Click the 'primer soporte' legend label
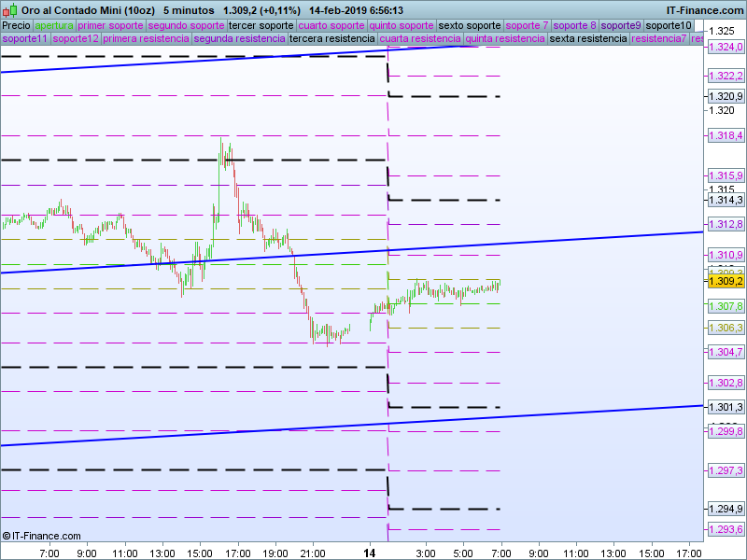This screenshot has width=747, height=560. pyautogui.click(x=110, y=25)
